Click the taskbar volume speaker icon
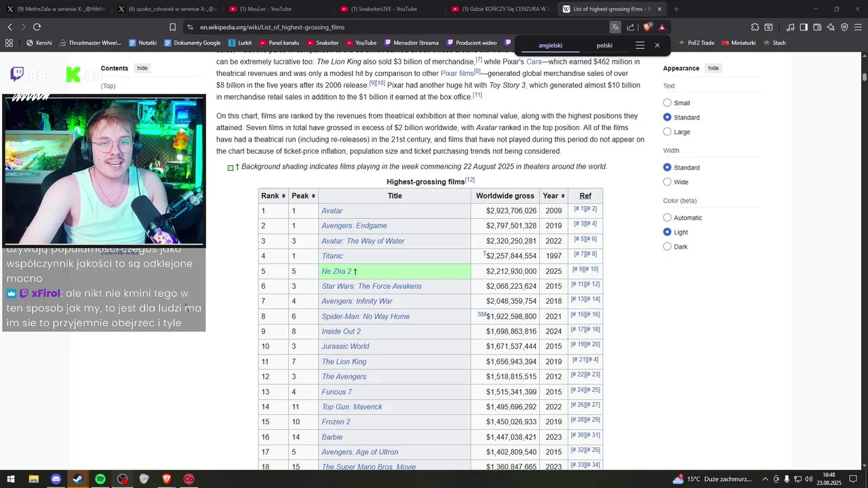Image resolution: width=868 pixels, height=488 pixels. (809, 479)
